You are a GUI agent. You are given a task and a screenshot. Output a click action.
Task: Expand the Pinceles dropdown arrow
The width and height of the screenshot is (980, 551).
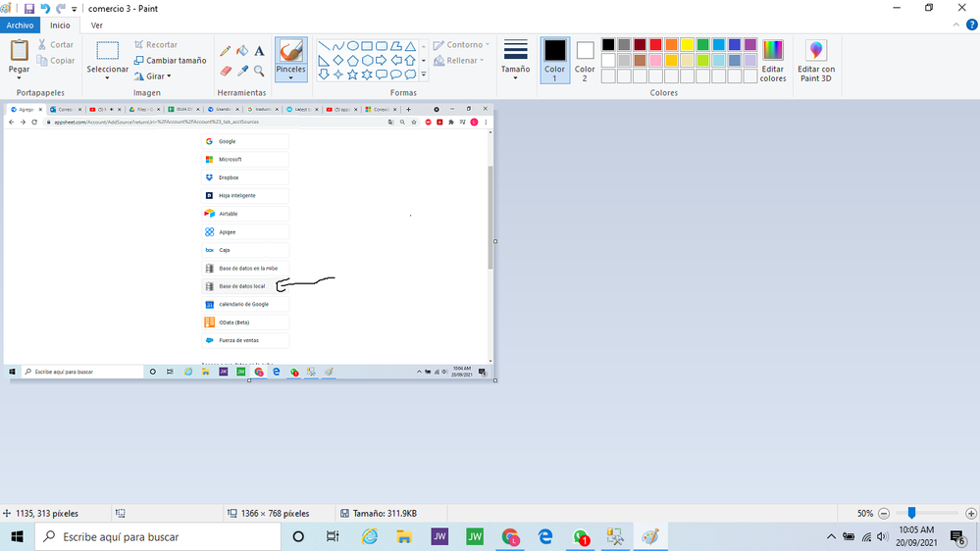click(x=291, y=78)
